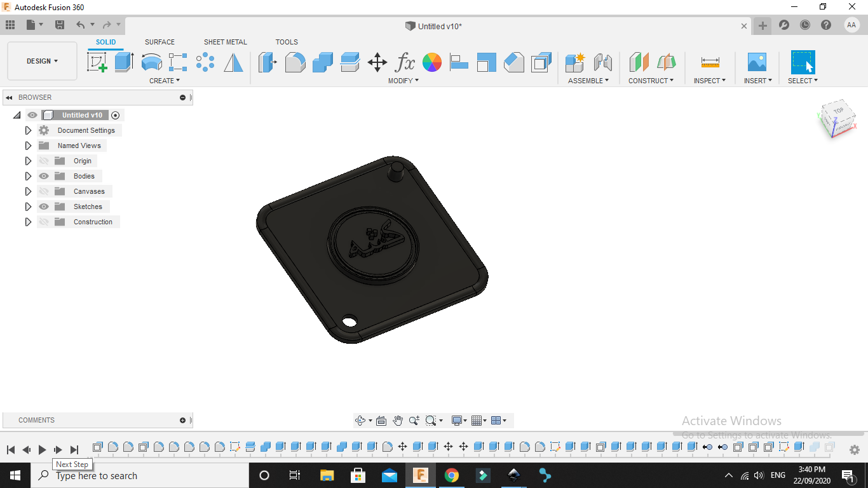Step to next timeline feature
Viewport: 868px width, 488px height.
(58, 450)
